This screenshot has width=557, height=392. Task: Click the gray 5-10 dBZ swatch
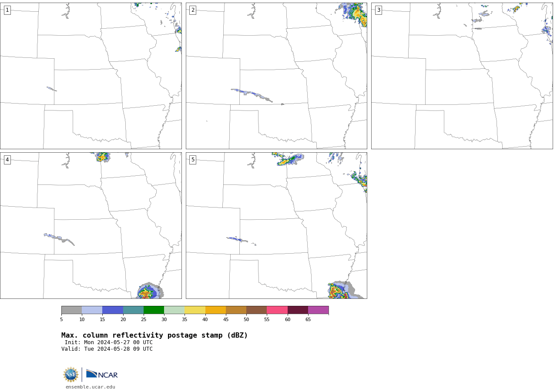71,310
